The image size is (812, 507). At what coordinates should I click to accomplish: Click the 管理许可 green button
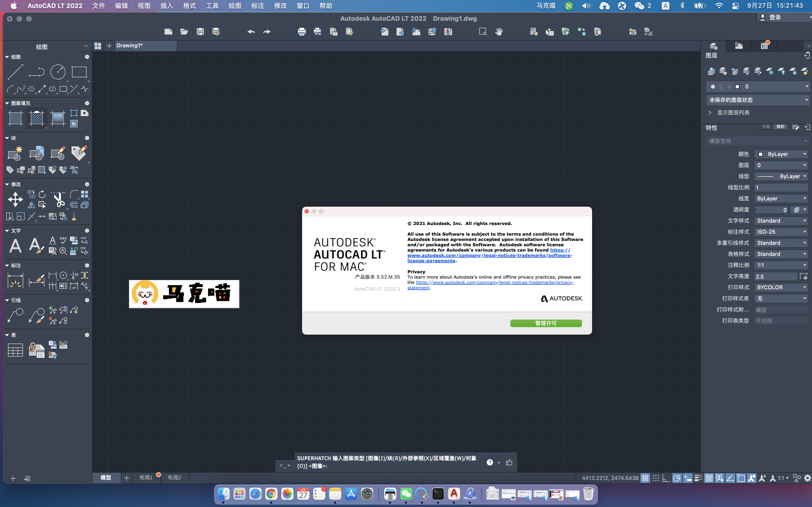546,323
